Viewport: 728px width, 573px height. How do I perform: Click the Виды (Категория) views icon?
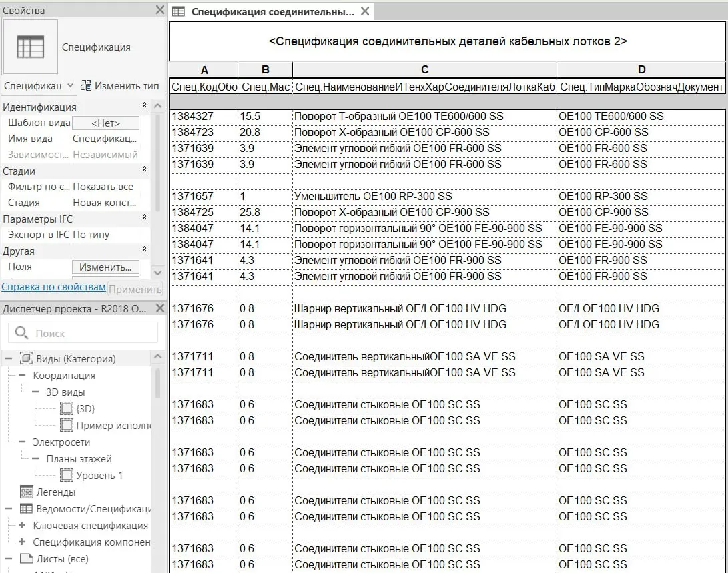click(26, 358)
